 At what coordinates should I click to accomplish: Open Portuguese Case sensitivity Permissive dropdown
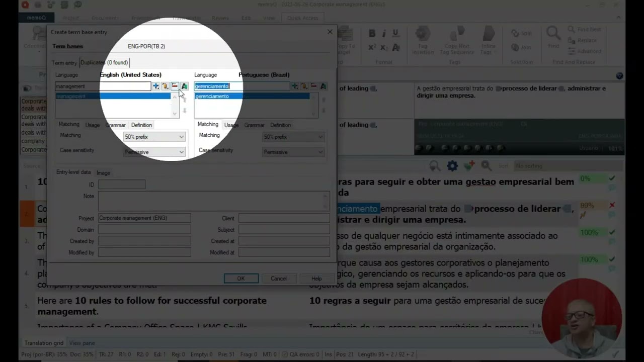pos(293,152)
